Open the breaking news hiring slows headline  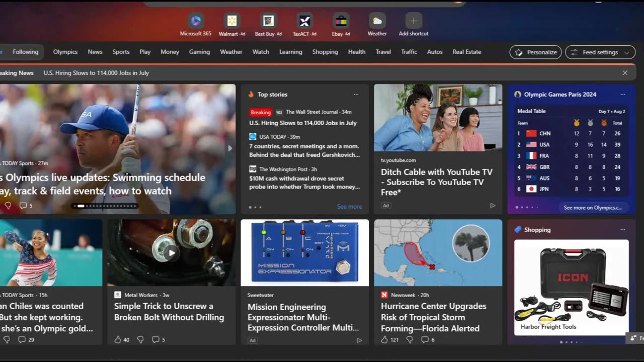pyautogui.click(x=96, y=73)
